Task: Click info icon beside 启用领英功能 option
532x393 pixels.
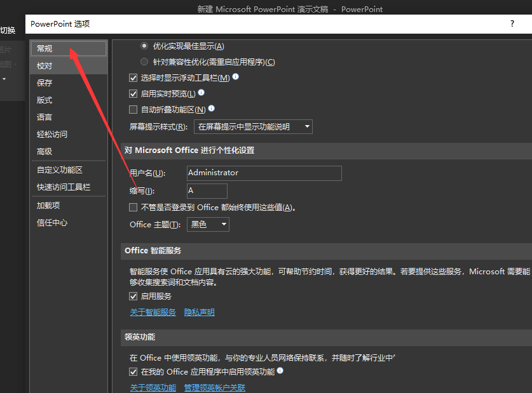Action: pos(280,370)
